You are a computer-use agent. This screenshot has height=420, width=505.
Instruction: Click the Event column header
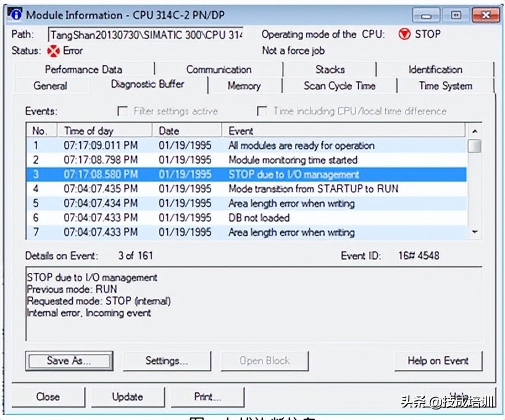(343, 131)
